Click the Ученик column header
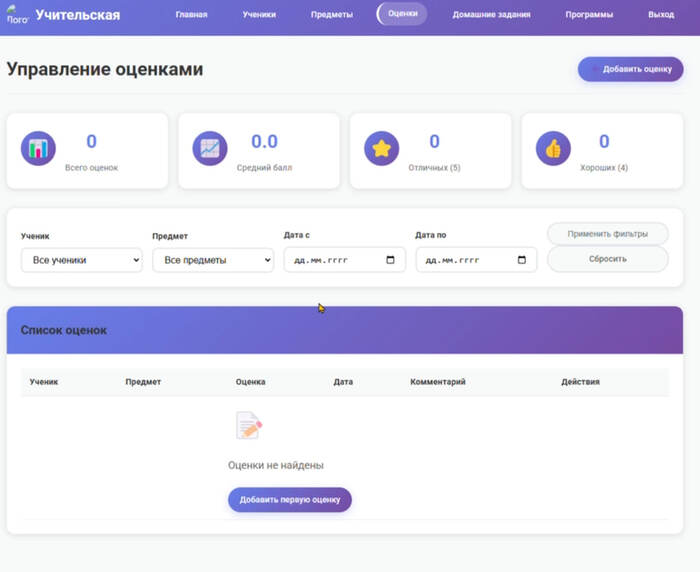Screen dimensions: 700x572 point(44,382)
